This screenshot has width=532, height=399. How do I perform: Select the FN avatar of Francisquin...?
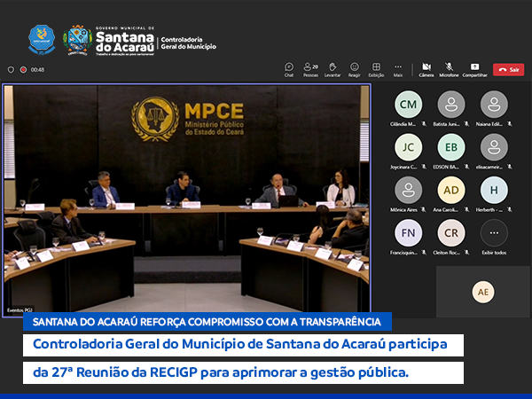pyautogui.click(x=408, y=232)
